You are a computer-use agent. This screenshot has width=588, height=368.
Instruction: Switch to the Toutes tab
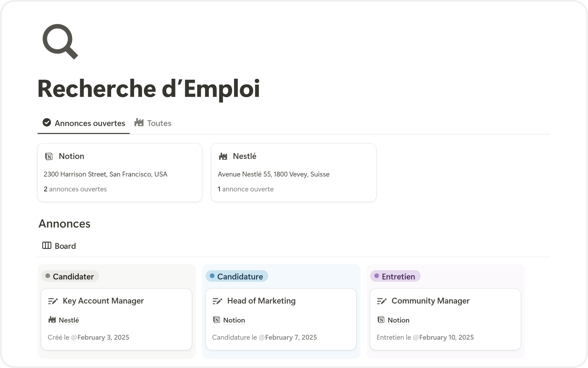click(x=159, y=123)
